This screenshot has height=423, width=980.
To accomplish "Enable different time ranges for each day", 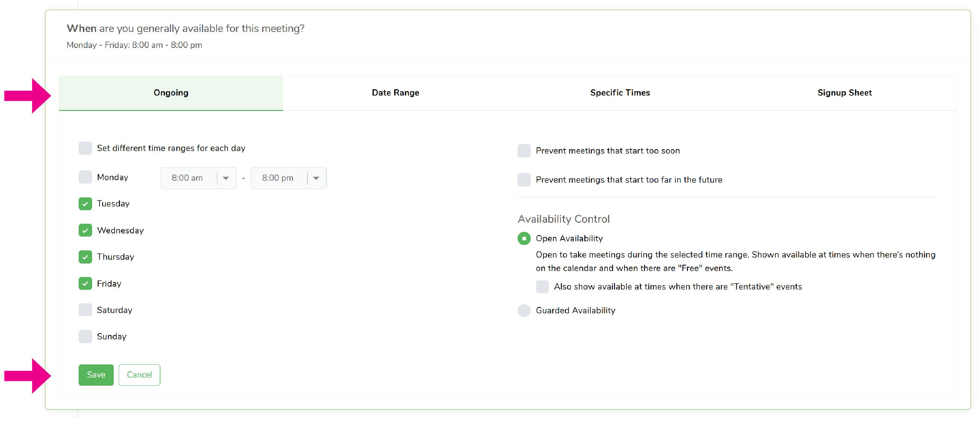I will tap(85, 148).
